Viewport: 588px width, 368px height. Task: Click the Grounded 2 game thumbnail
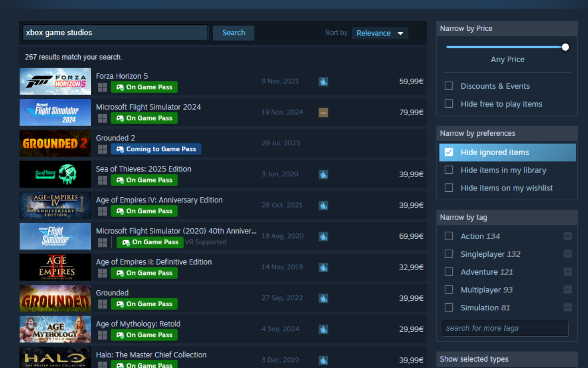point(55,143)
